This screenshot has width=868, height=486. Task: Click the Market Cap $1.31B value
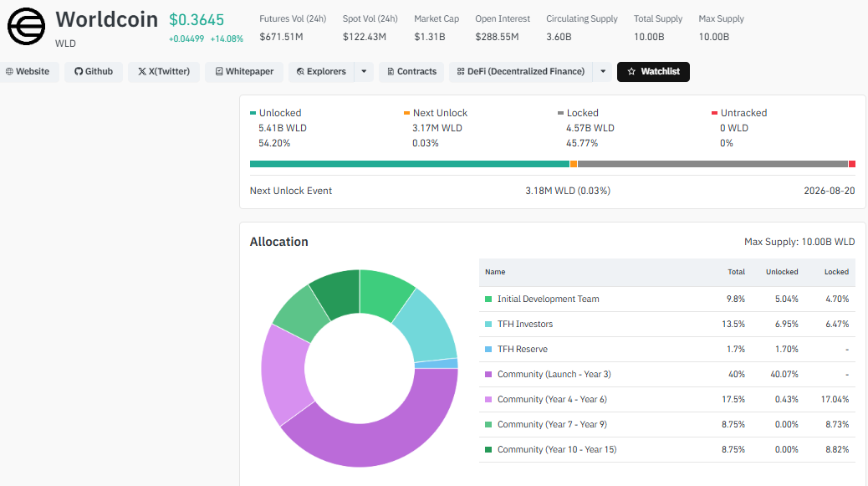pos(430,37)
